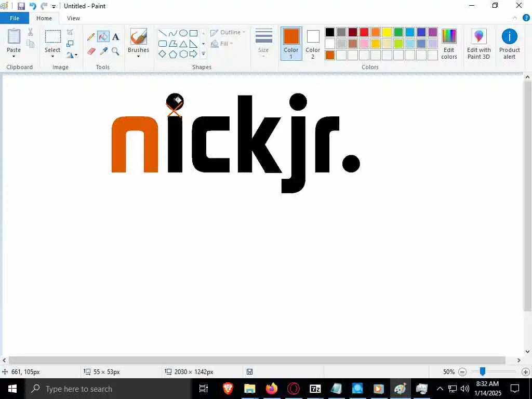
Task: Pick the yellow color swatch
Action: click(x=387, y=32)
